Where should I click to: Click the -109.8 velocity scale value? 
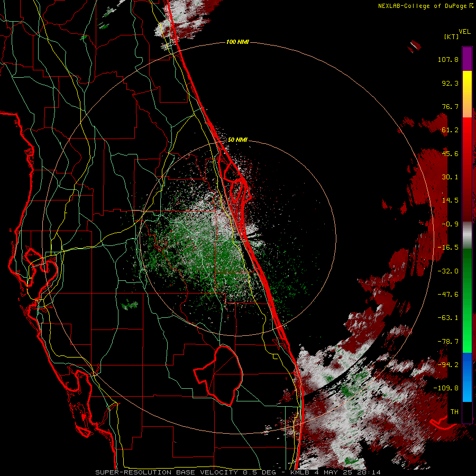tap(446, 388)
